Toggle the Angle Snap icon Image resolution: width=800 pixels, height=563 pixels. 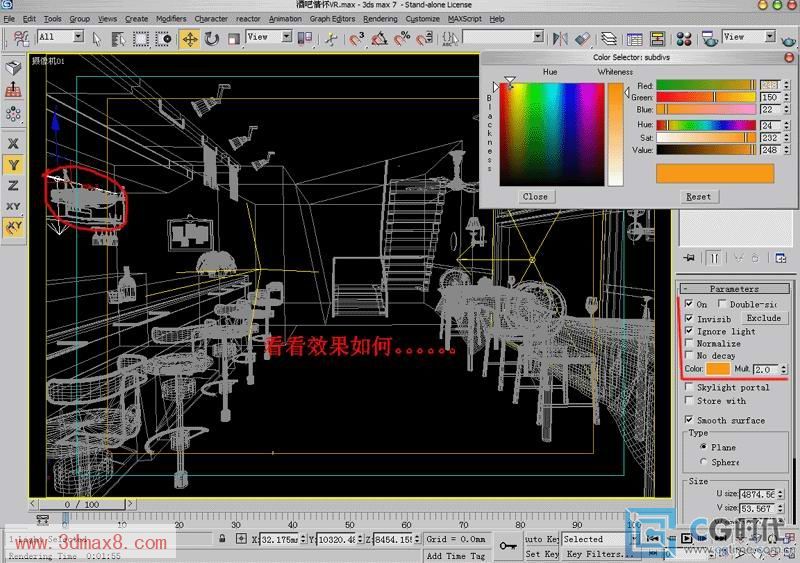coord(379,39)
